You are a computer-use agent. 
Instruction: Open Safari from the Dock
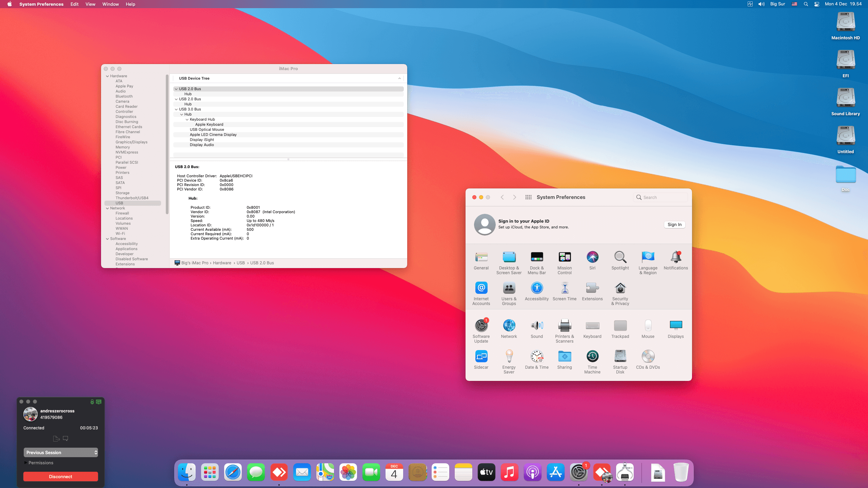tap(233, 472)
